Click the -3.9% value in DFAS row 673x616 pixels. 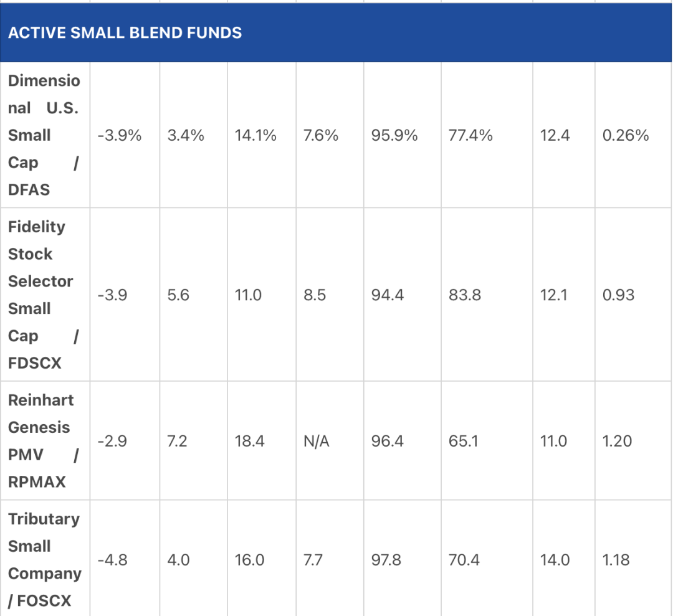119,136
